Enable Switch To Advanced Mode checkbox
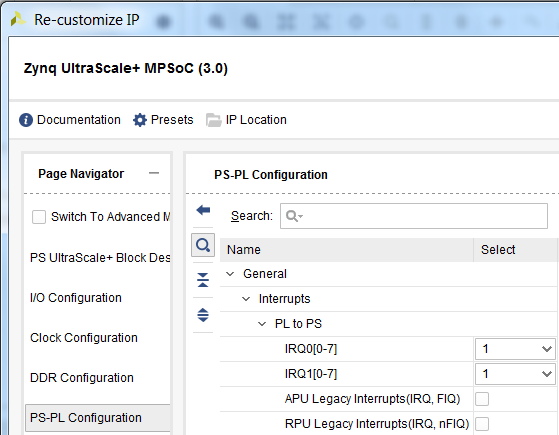 pyautogui.click(x=39, y=217)
